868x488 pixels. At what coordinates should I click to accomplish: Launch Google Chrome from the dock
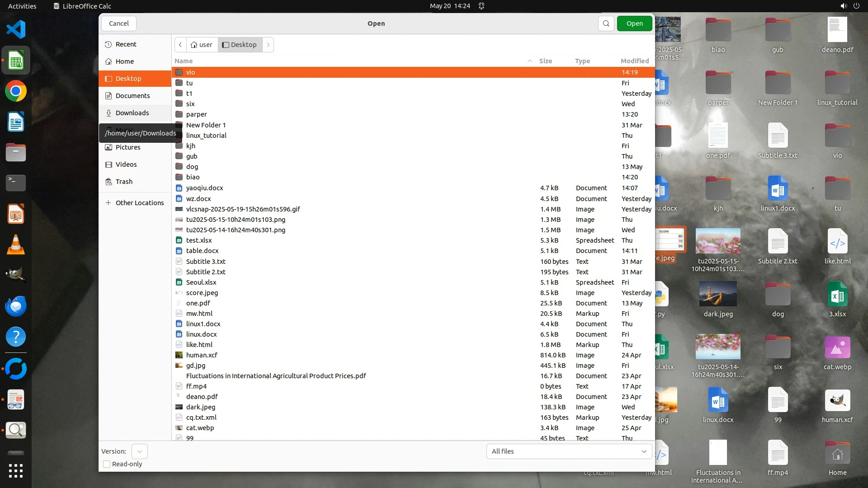tap(16, 91)
